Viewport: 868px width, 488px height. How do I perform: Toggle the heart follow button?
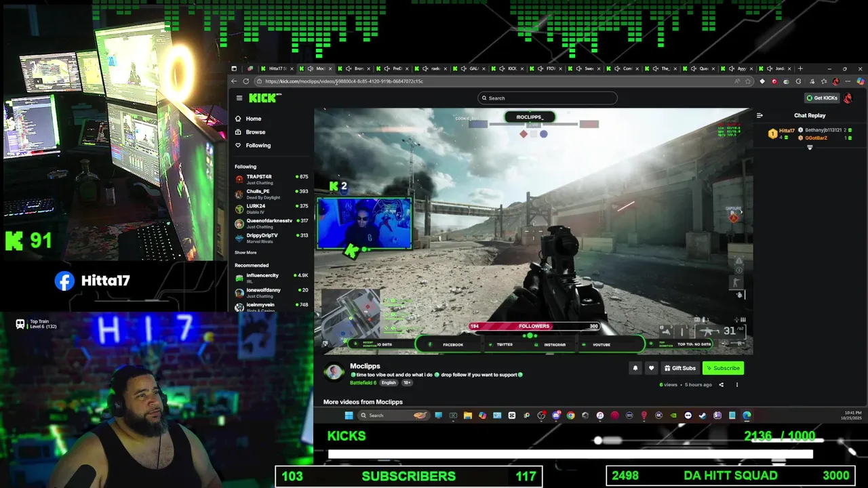click(x=651, y=368)
